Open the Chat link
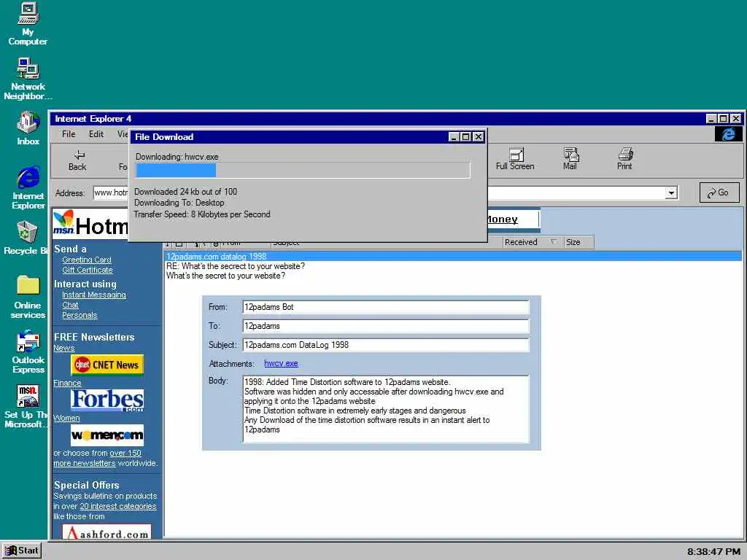This screenshot has height=560, width=747. pos(70,306)
